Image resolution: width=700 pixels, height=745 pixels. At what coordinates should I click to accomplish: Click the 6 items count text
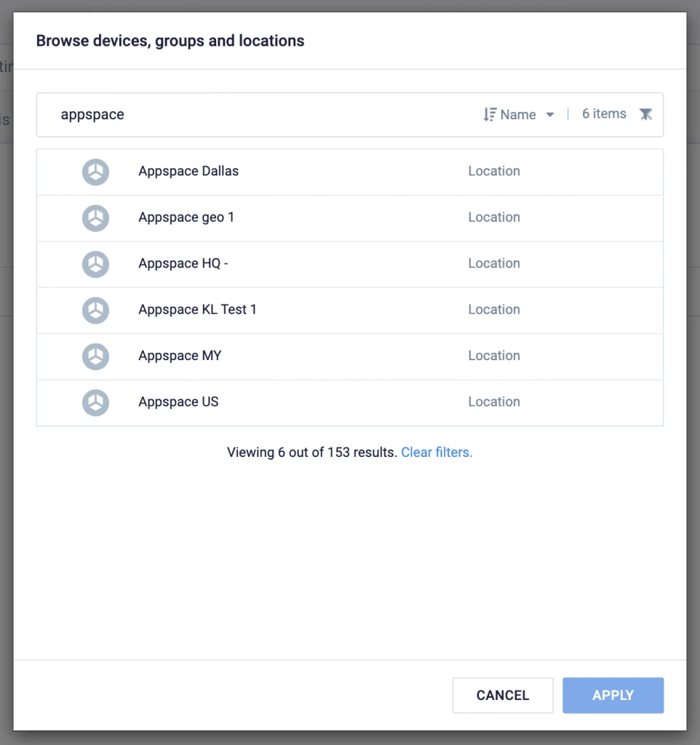click(x=604, y=114)
